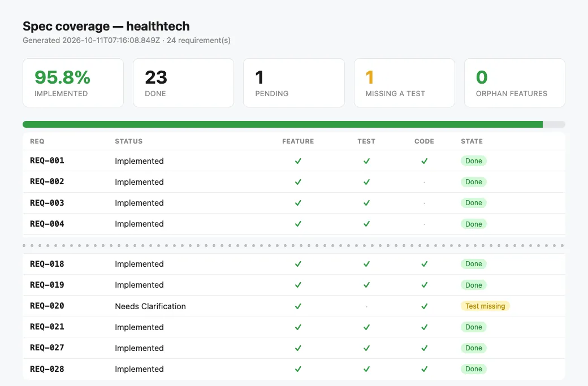This screenshot has width=588, height=386.
Task: Click the Spec coverage — healthtech heading
Action: coord(106,26)
